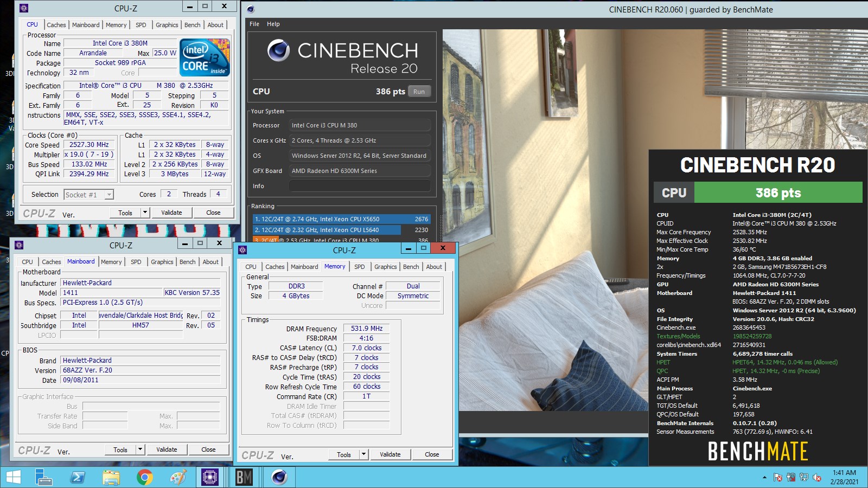Open Paint from the taskbar
The width and height of the screenshot is (868, 488).
tap(178, 477)
